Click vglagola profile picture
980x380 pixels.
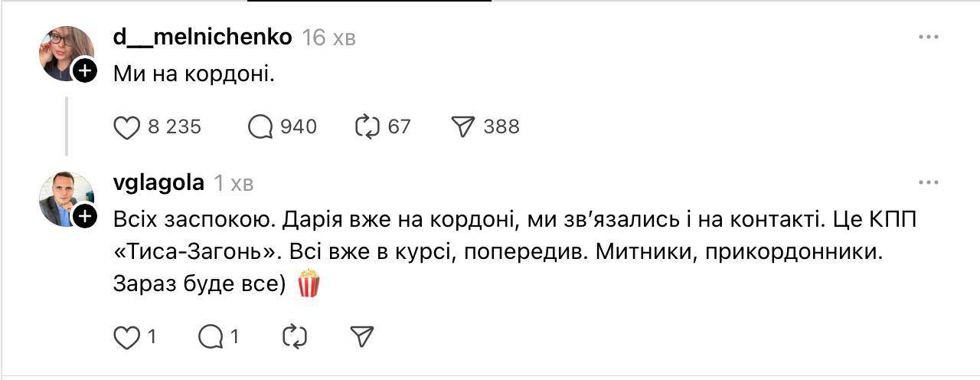pyautogui.click(x=64, y=198)
